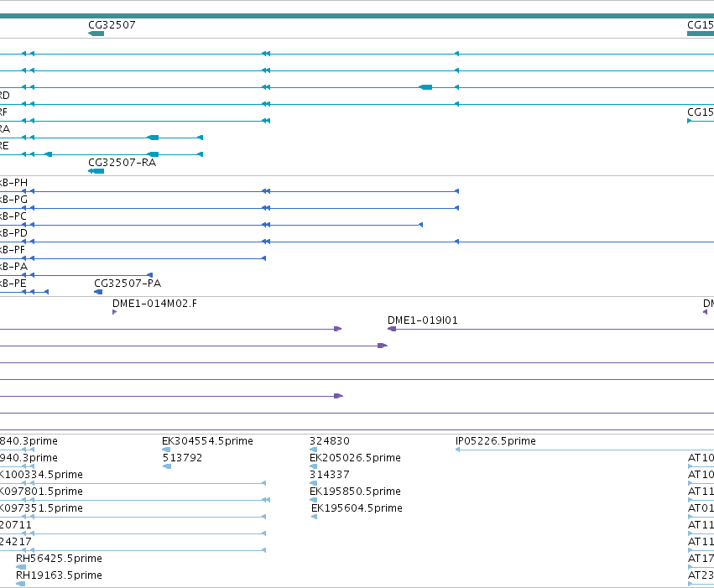The height and width of the screenshot is (588, 714).
Task: Select the EK304554.5prime EST glyph
Action: 166,450
